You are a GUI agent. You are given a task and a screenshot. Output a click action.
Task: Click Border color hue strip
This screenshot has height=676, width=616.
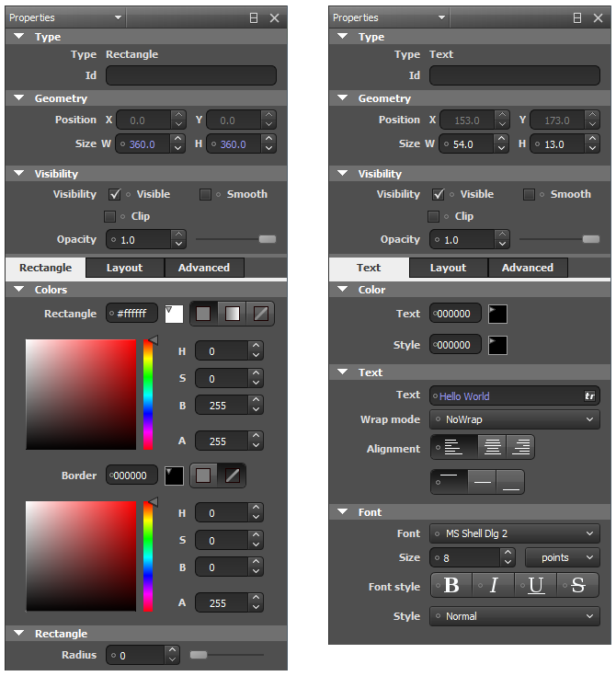tap(148, 556)
